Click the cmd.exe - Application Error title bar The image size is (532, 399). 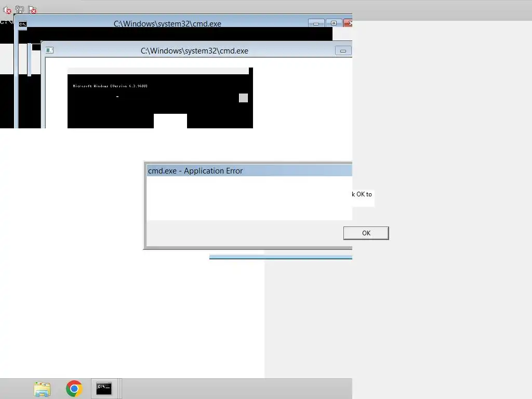click(249, 170)
